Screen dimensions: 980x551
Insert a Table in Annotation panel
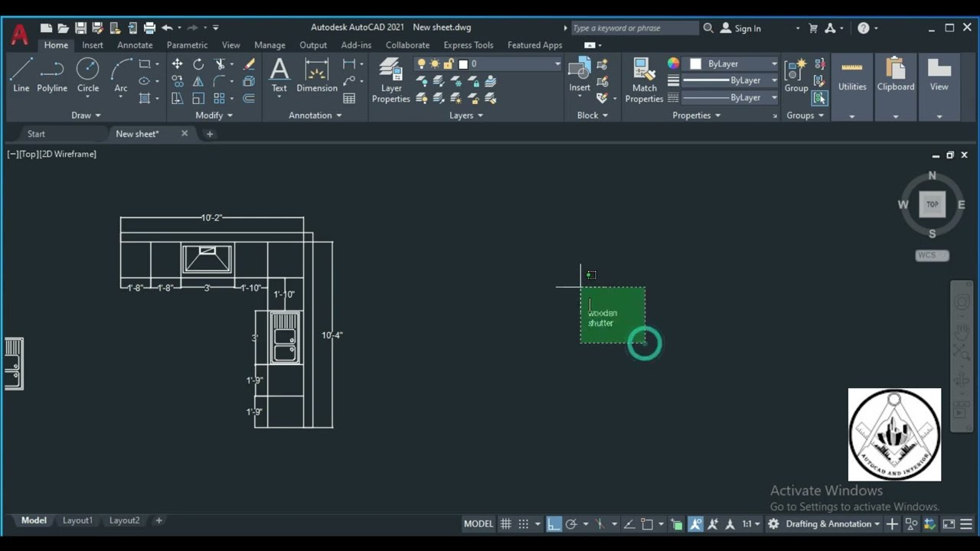pos(349,98)
